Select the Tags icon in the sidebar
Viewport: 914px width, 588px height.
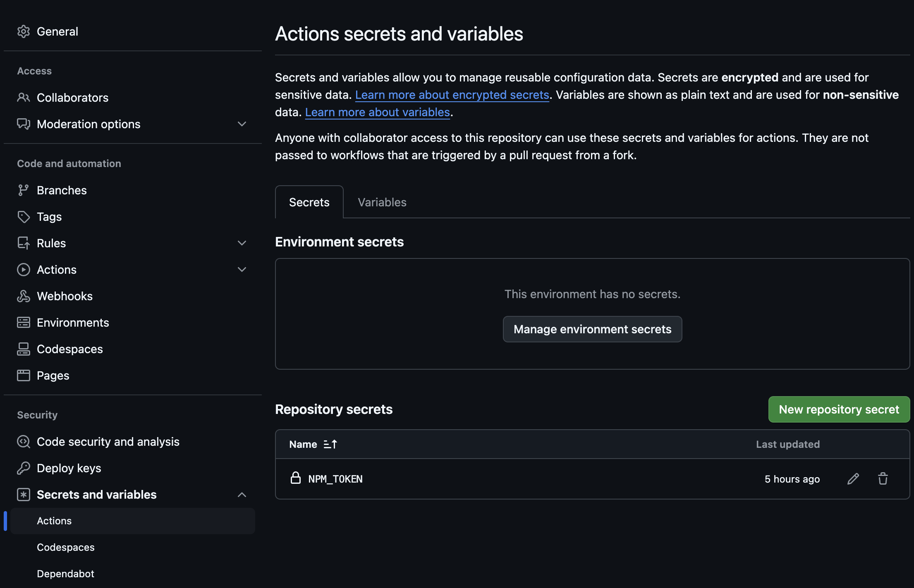coord(24,216)
